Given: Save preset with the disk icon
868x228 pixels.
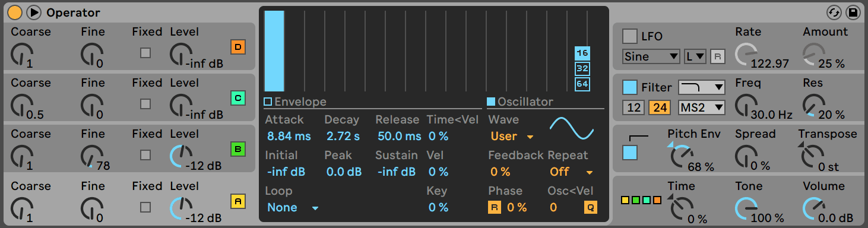Looking at the screenshot, I should [x=853, y=12].
